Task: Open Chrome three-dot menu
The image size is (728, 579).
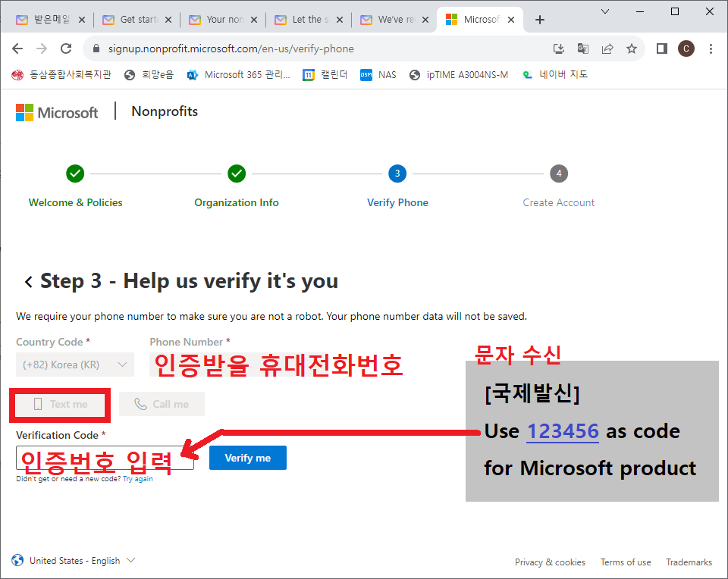Action: 711,49
